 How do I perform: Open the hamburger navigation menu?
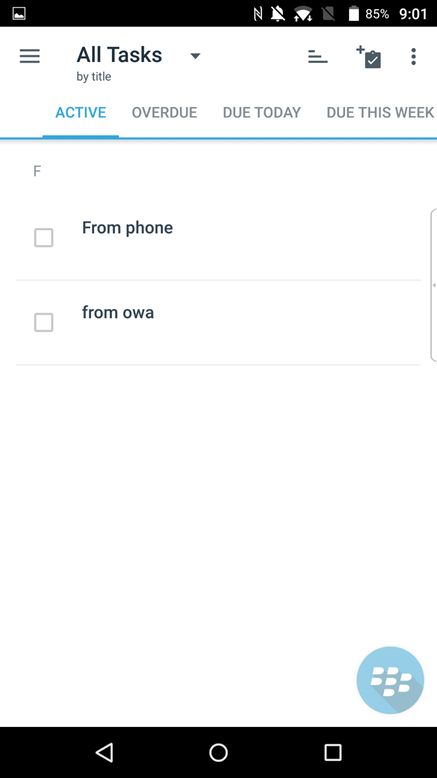point(30,56)
